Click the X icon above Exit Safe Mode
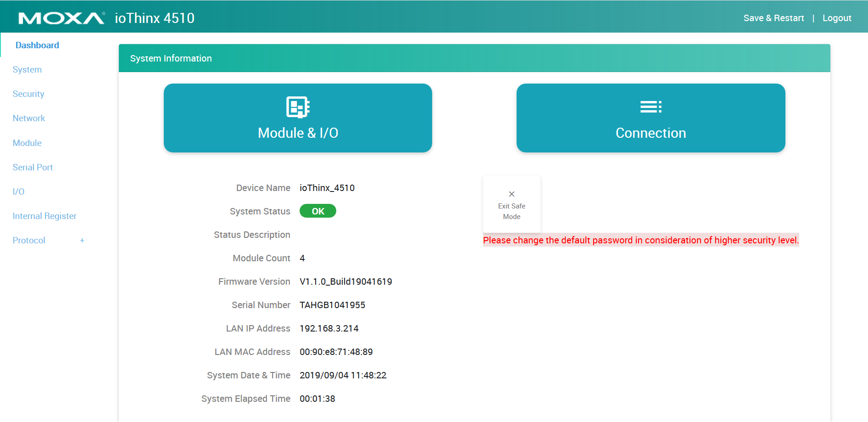 (512, 194)
